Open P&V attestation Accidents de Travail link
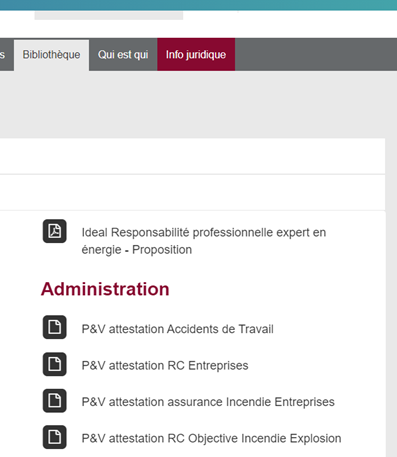This screenshot has width=397, height=457. [x=177, y=329]
